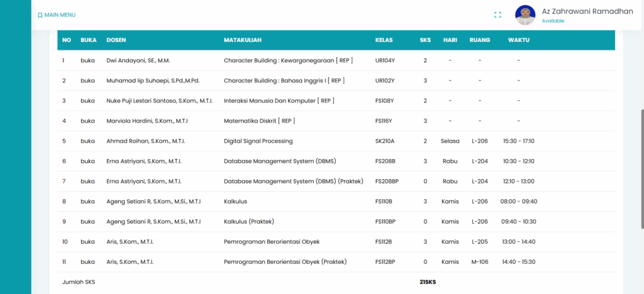The image size is (644, 294).
Task: Click the bookmark icon beside Main Menu
Action: pos(40,15)
